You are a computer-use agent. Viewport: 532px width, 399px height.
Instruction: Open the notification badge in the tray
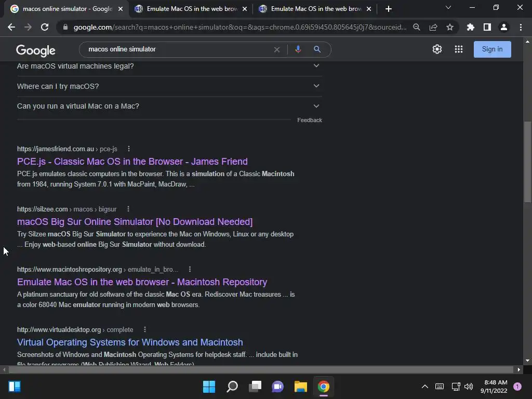(x=517, y=387)
